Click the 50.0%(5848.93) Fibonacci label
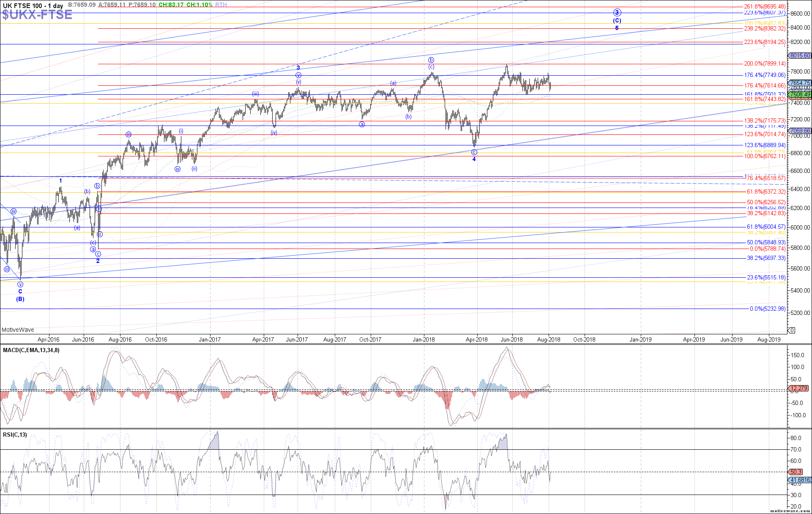 766,243
